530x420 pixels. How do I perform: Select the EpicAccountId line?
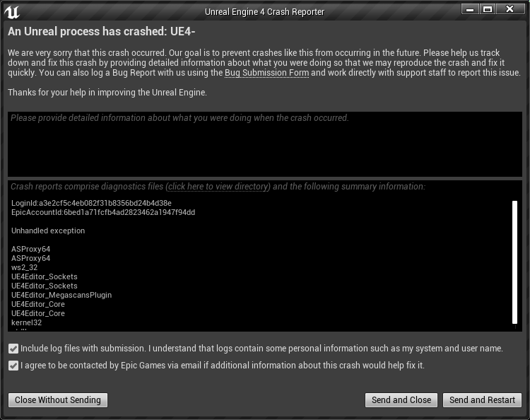(103, 212)
